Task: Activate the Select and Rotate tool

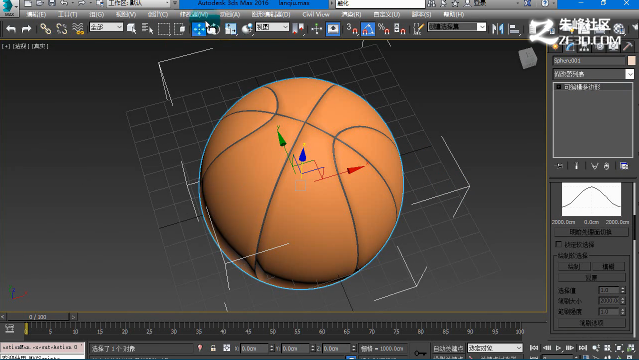Action: click(213, 29)
